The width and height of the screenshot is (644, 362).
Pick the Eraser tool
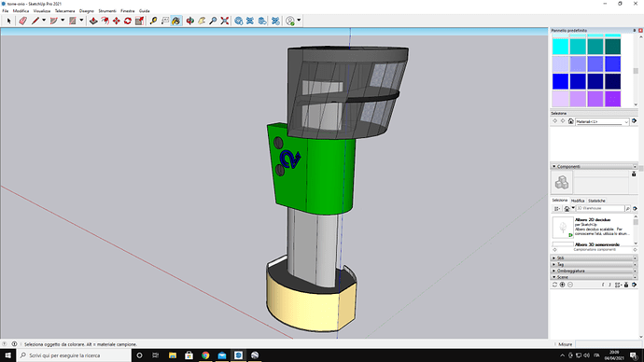(x=22, y=21)
